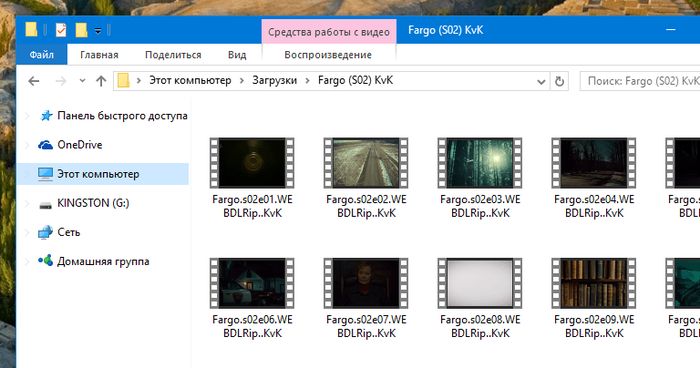Screen dimensions: 700x368
Task: Click file name Fargo.s02e09.WEBDLRip..KvK
Action: pyautogui.click(x=594, y=326)
